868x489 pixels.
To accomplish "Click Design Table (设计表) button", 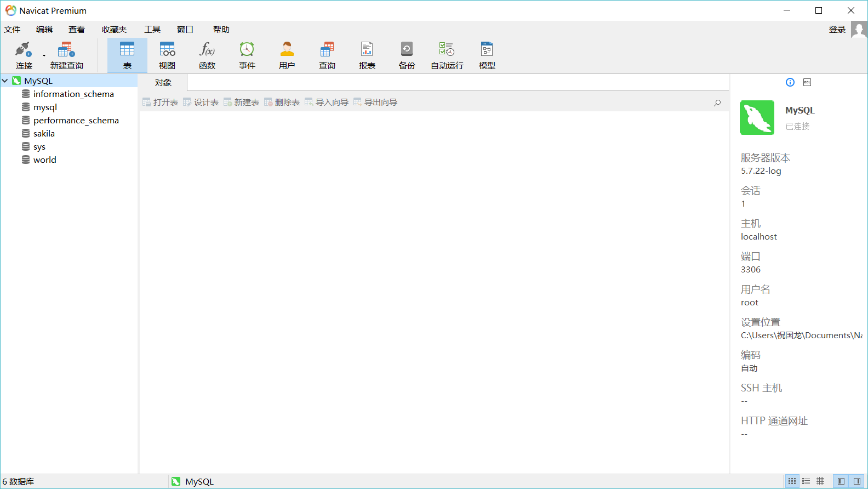I will [x=201, y=102].
